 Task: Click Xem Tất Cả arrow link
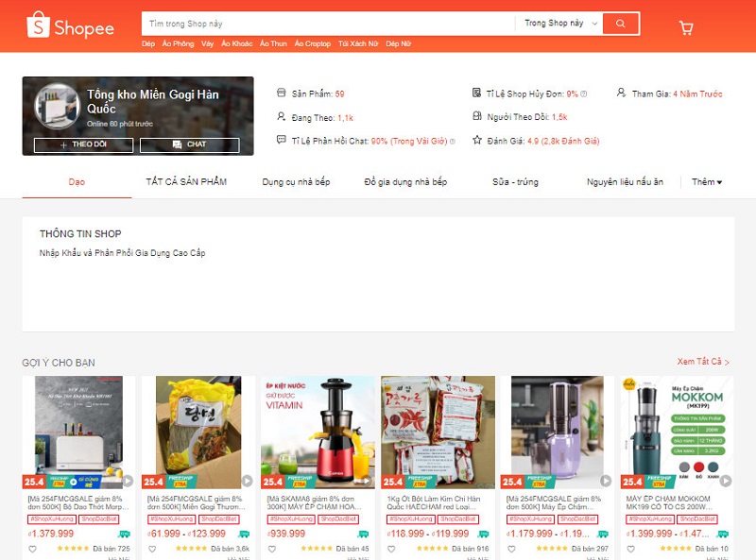pos(703,362)
